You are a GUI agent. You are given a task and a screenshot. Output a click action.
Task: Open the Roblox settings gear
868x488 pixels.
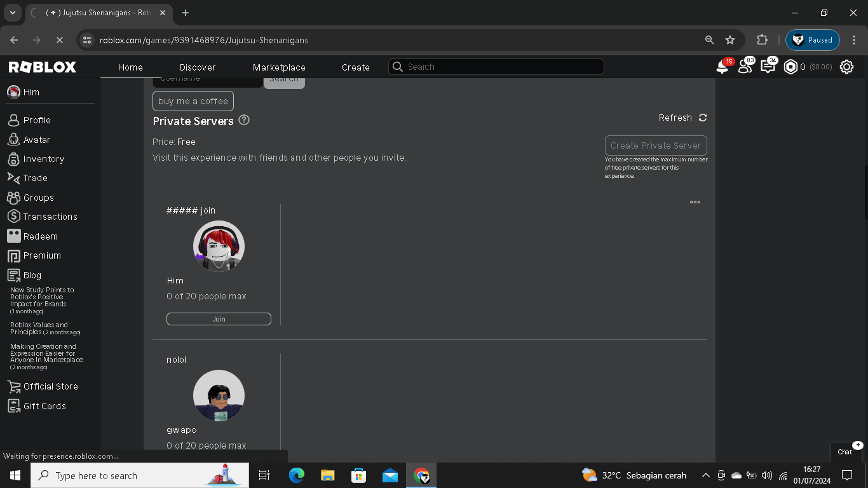(x=846, y=67)
